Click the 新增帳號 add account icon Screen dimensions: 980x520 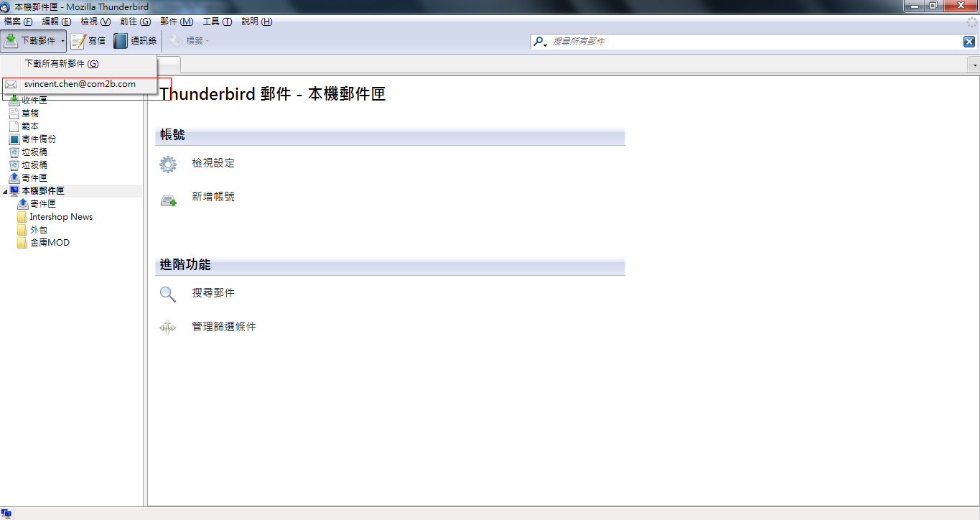click(168, 200)
